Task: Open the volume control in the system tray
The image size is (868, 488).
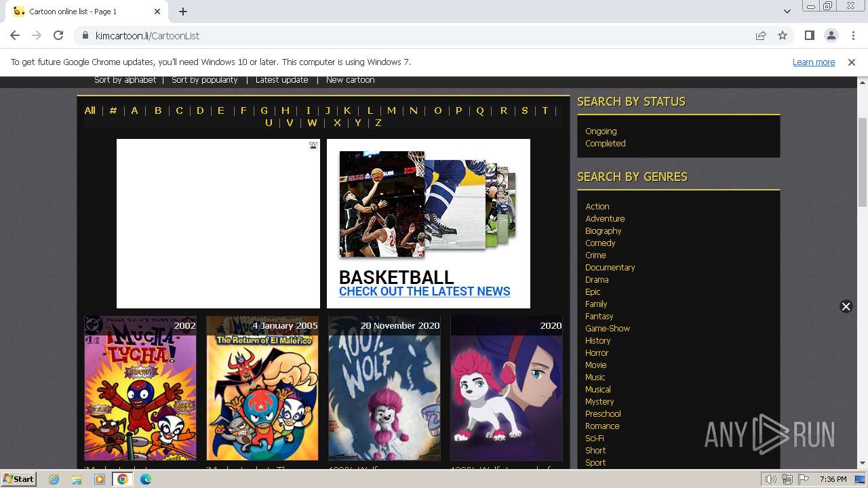Action: point(771,479)
